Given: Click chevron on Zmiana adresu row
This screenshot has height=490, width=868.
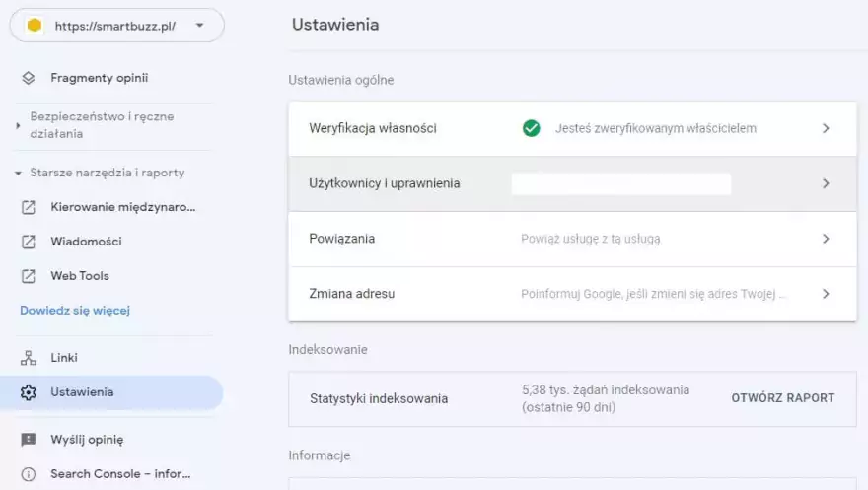Looking at the screenshot, I should click(826, 294).
